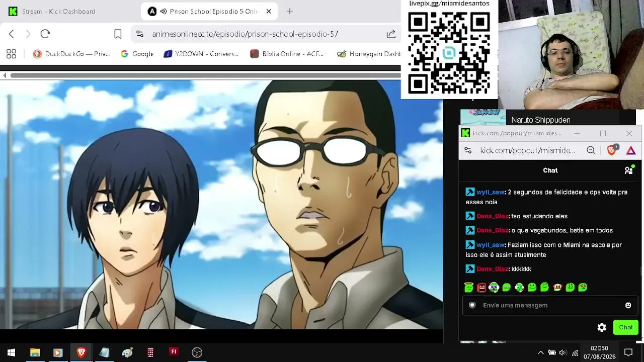Bookmark the current page
The width and height of the screenshot is (644, 362).
(x=118, y=34)
